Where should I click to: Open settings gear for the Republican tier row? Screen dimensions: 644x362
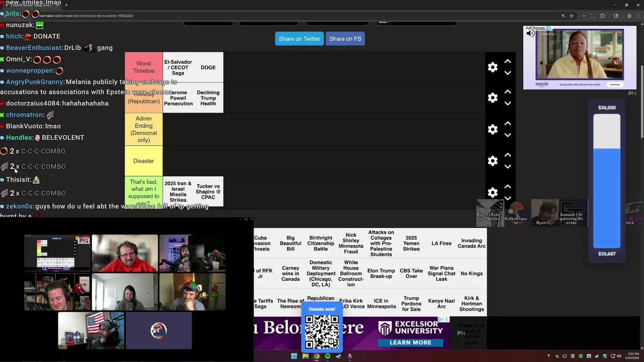tap(493, 98)
